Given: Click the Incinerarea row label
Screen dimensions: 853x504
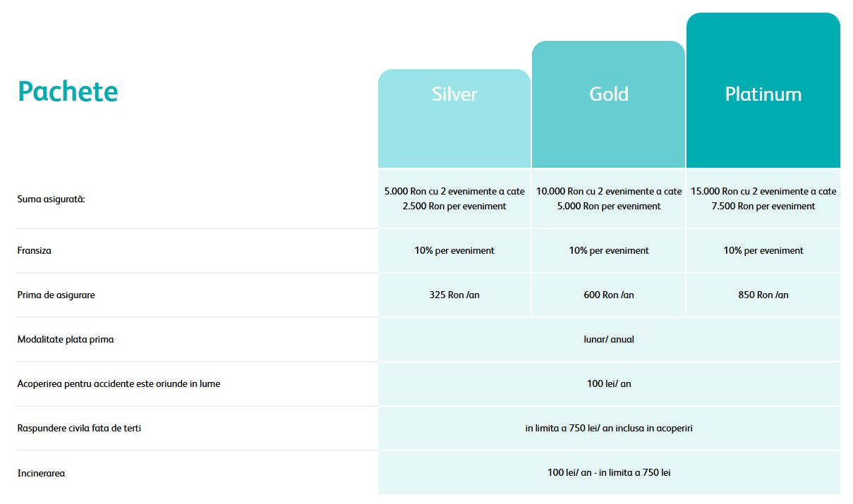Looking at the screenshot, I should click(x=41, y=473).
